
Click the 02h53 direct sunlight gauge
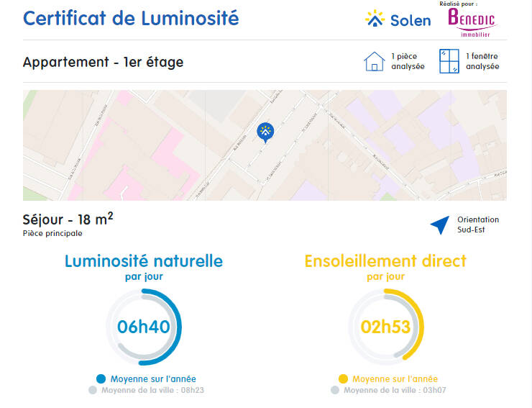385,327
